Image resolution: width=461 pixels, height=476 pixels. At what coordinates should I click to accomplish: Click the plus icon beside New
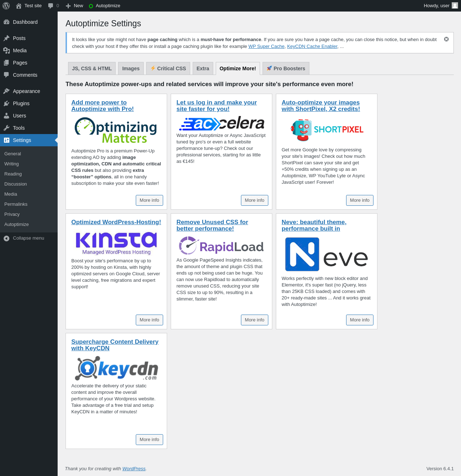point(68,6)
